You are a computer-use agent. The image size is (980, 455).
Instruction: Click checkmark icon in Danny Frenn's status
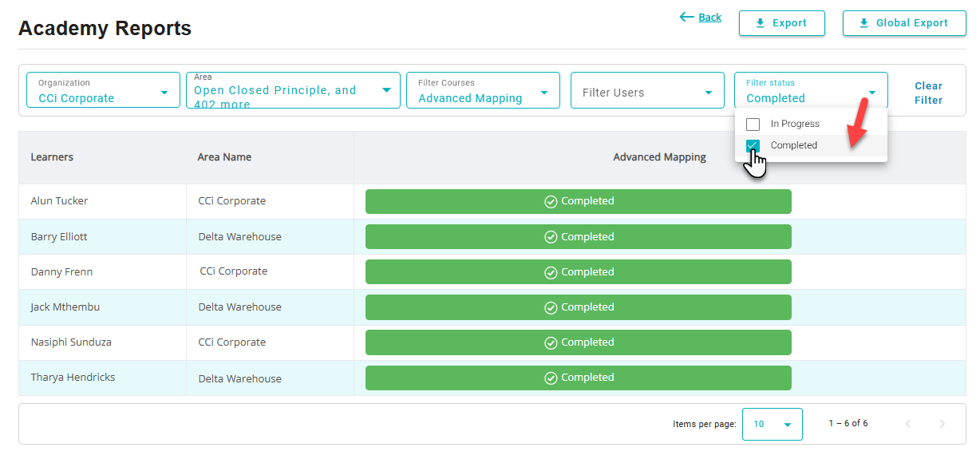click(551, 272)
